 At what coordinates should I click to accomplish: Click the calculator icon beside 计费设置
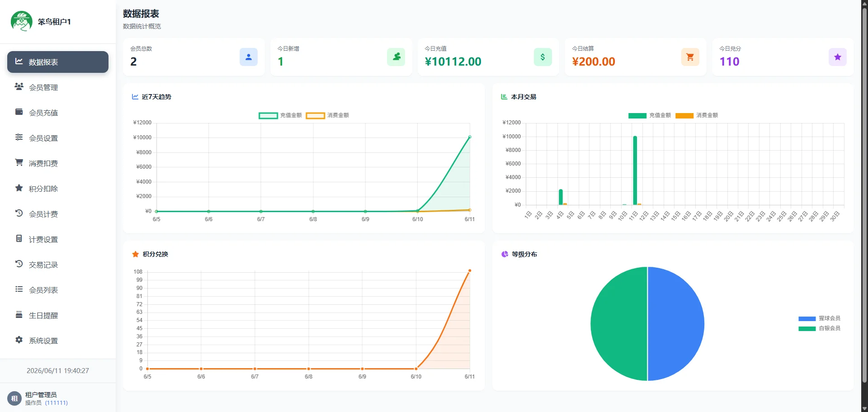tap(19, 238)
